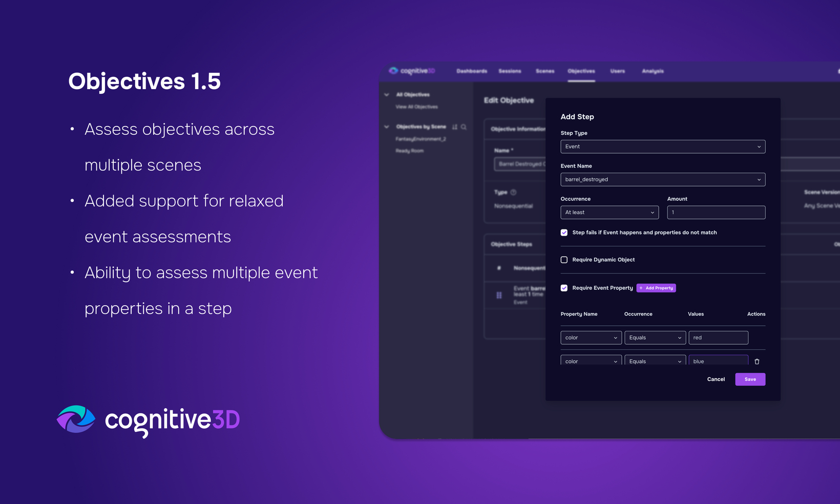Viewport: 840px width, 504px height.
Task: Select the FantasyEnvironment_2 scene
Action: 421,139
